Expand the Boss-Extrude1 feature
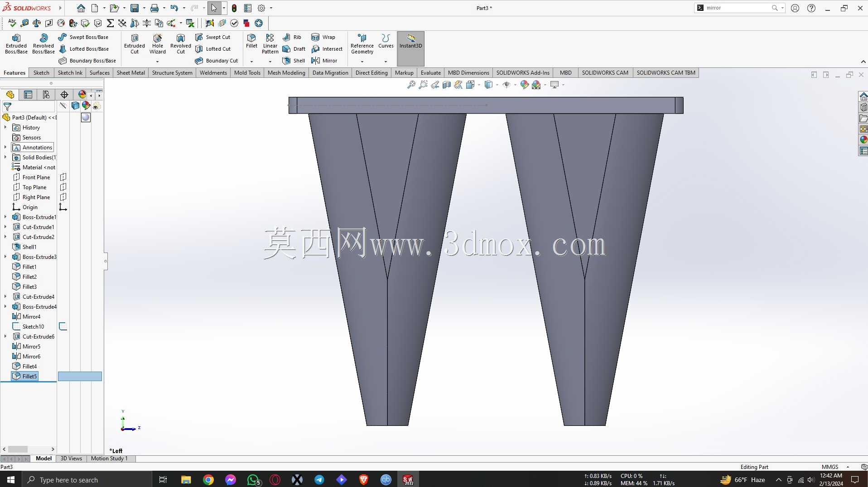The height and width of the screenshot is (487, 868). pos(5,217)
